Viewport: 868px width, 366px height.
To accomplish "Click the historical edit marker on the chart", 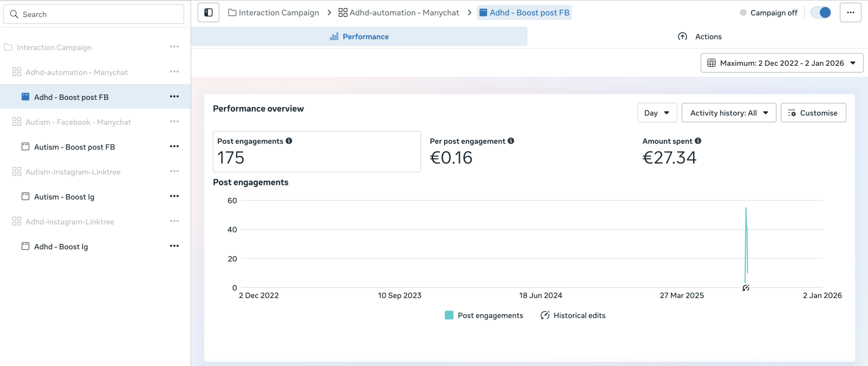I will (746, 288).
